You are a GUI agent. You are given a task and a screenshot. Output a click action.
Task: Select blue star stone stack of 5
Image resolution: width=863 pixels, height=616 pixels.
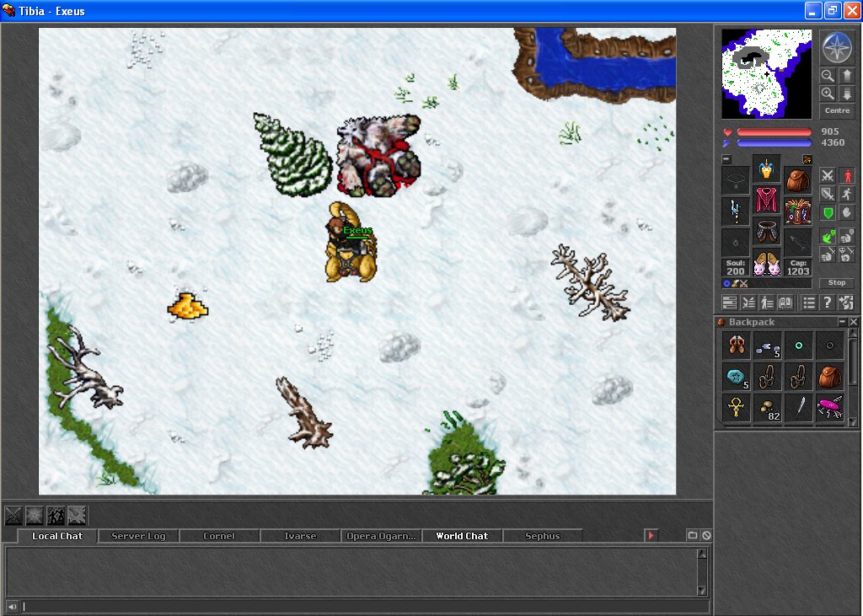(x=735, y=377)
